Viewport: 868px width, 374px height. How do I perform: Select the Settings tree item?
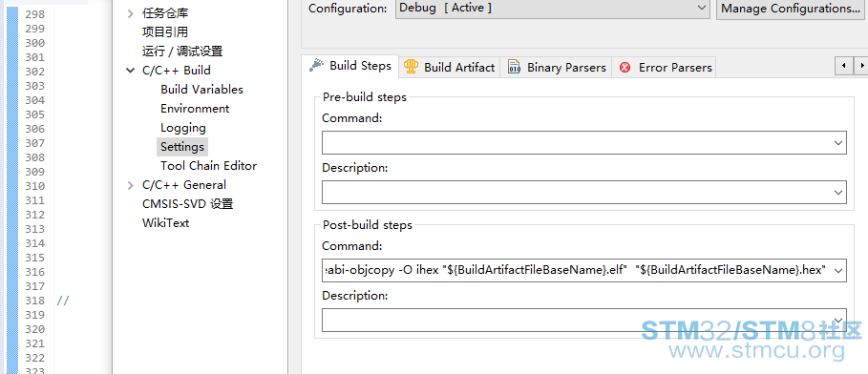pyautogui.click(x=182, y=147)
